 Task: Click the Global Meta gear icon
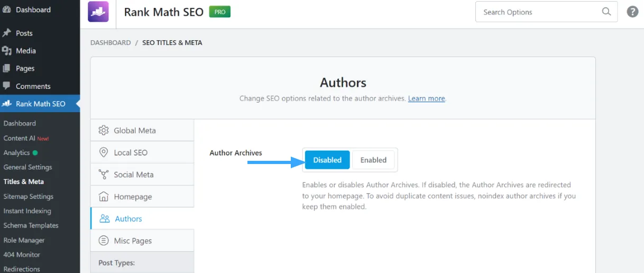pos(104,130)
